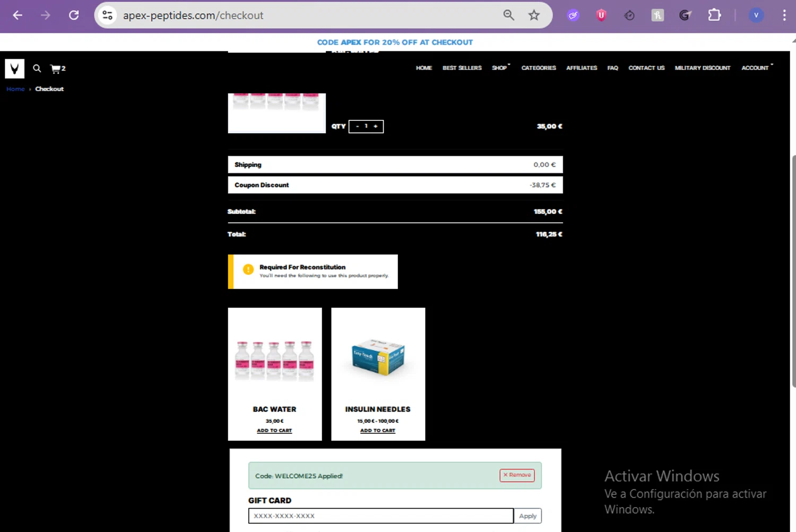Open MILITARY DISCOUNT page
This screenshot has width=796, height=532.
703,68
